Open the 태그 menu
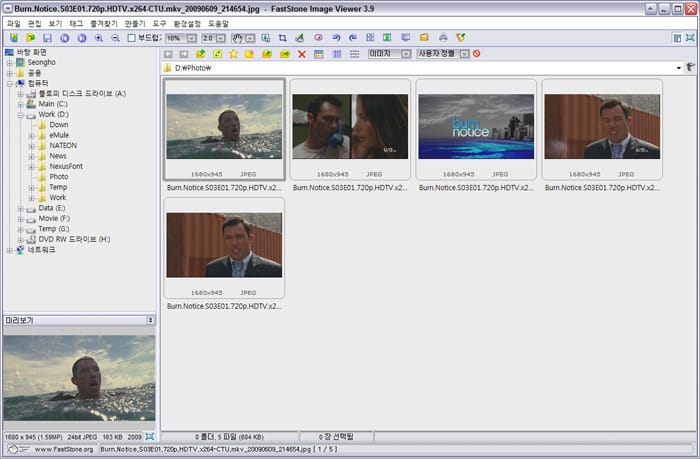This screenshot has height=459, width=700. (76, 24)
